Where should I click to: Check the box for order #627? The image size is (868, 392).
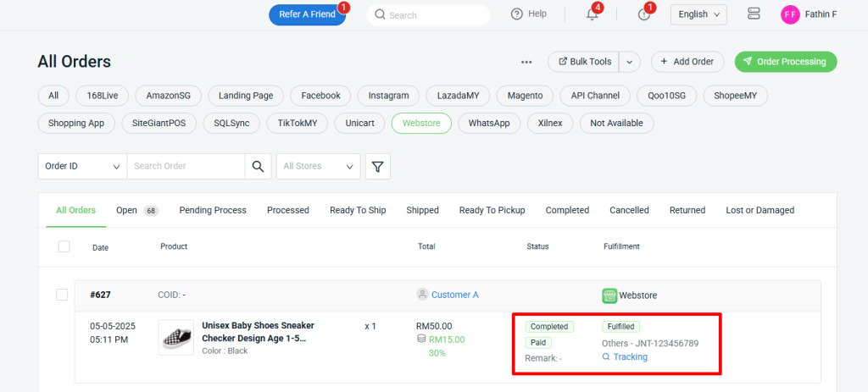pyautogui.click(x=62, y=295)
